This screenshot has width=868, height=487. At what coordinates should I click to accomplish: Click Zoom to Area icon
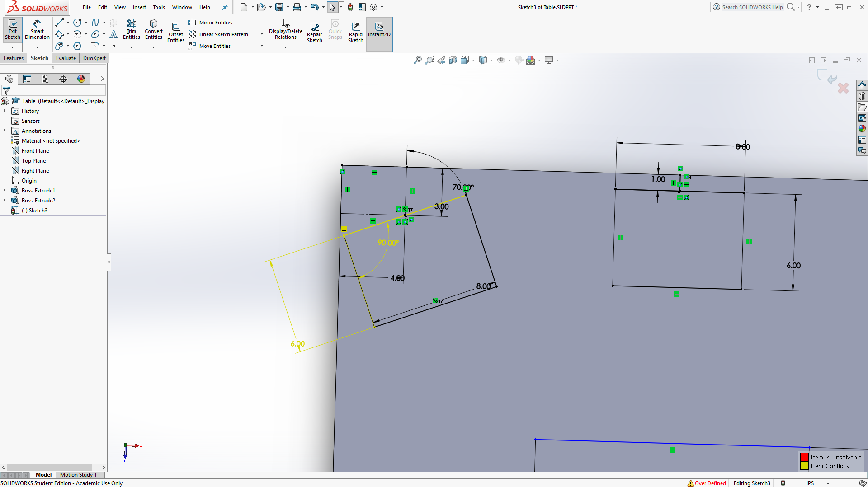(429, 60)
